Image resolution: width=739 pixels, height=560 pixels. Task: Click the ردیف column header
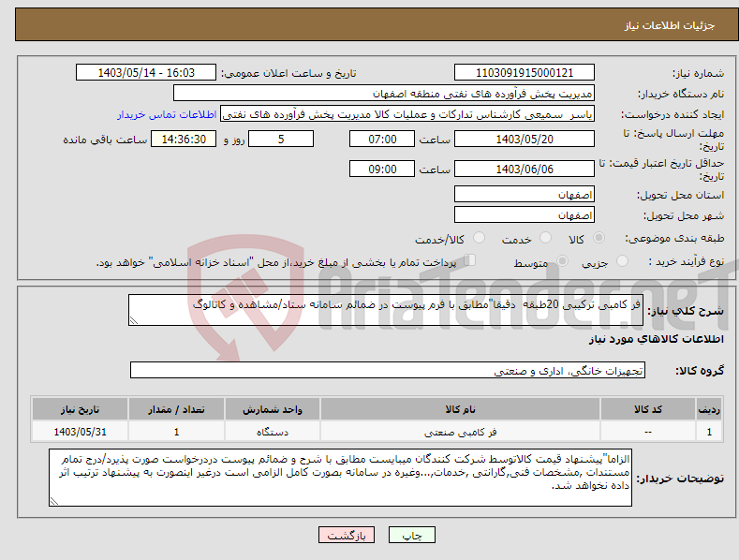(x=709, y=409)
